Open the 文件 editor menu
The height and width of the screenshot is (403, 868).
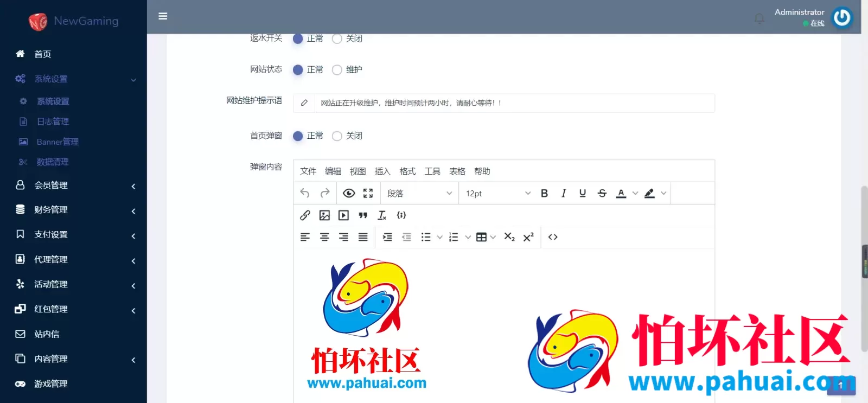point(308,171)
